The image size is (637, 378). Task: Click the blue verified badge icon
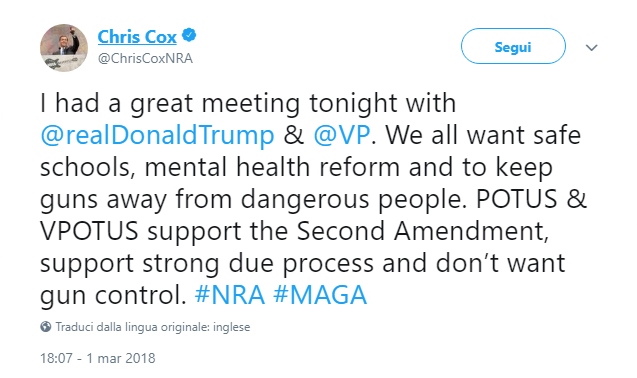click(188, 35)
